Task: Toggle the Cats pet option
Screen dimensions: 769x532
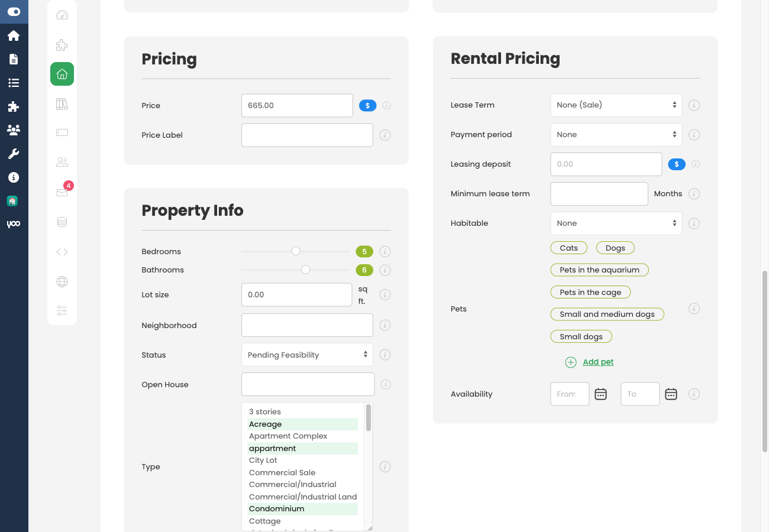Action: coord(568,248)
